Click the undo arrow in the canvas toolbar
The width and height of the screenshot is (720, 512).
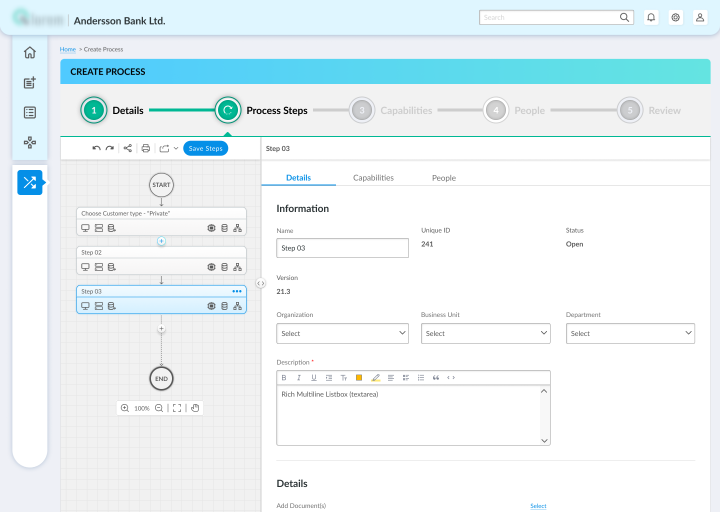[x=96, y=148]
